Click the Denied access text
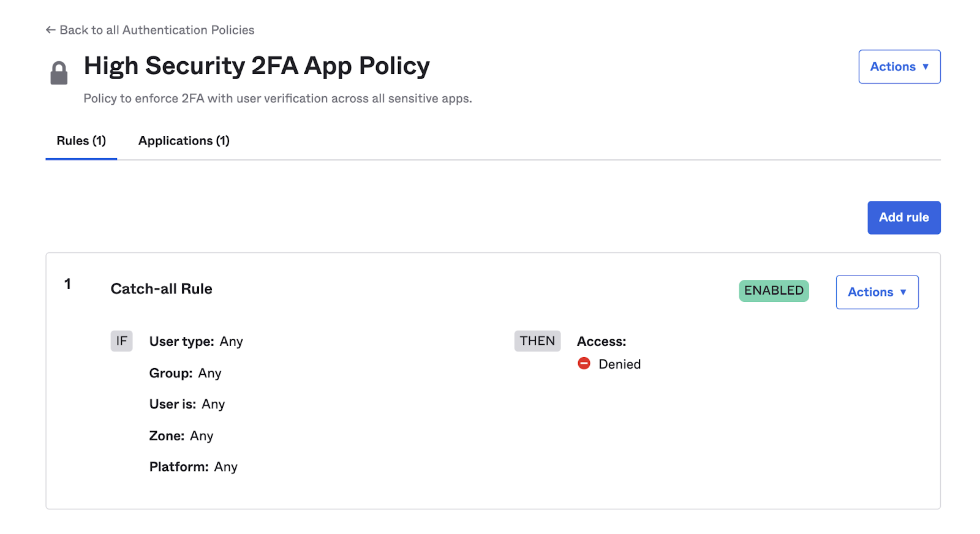Screen dimensions: 980x534 [x=619, y=364]
